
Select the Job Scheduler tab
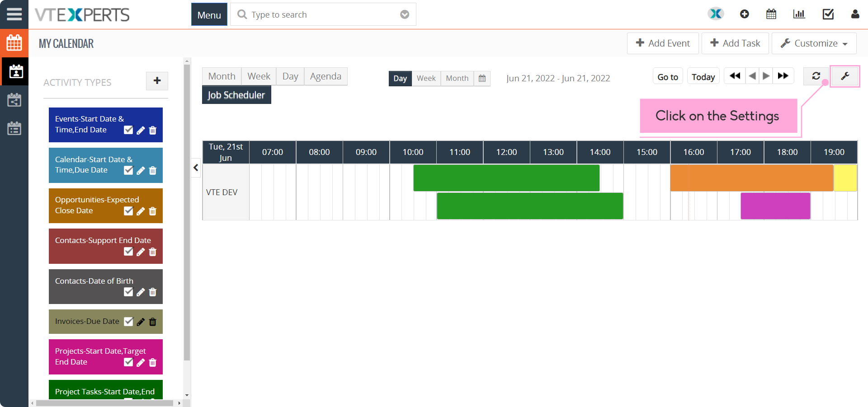(236, 95)
